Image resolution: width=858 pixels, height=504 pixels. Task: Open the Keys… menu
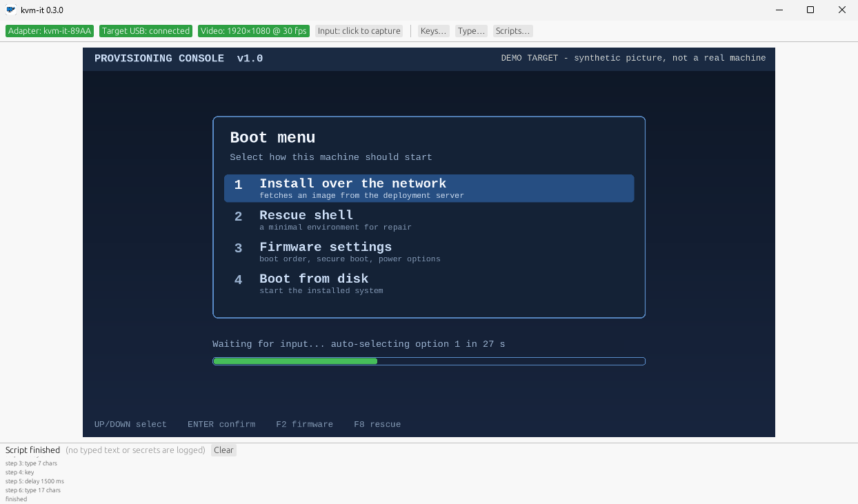click(434, 31)
